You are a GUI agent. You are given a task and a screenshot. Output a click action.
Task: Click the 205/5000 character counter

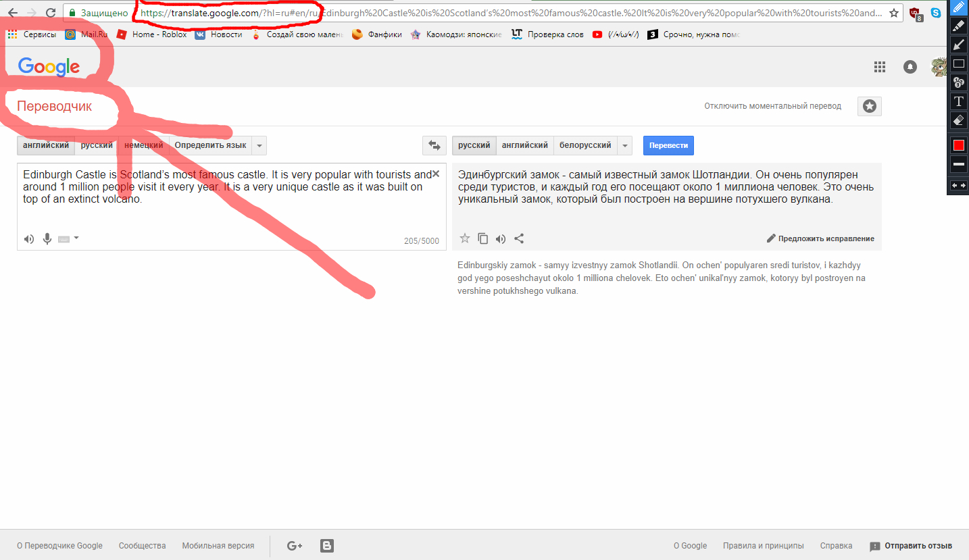pyautogui.click(x=422, y=241)
